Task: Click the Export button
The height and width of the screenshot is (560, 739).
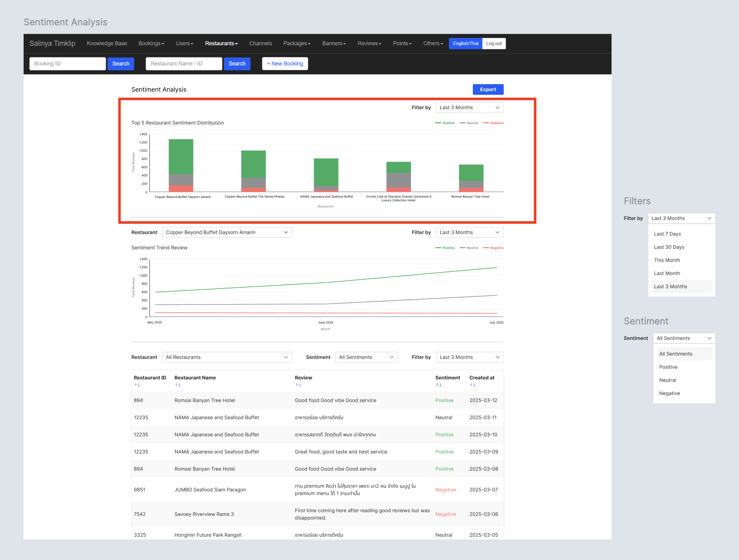Action: pos(488,90)
